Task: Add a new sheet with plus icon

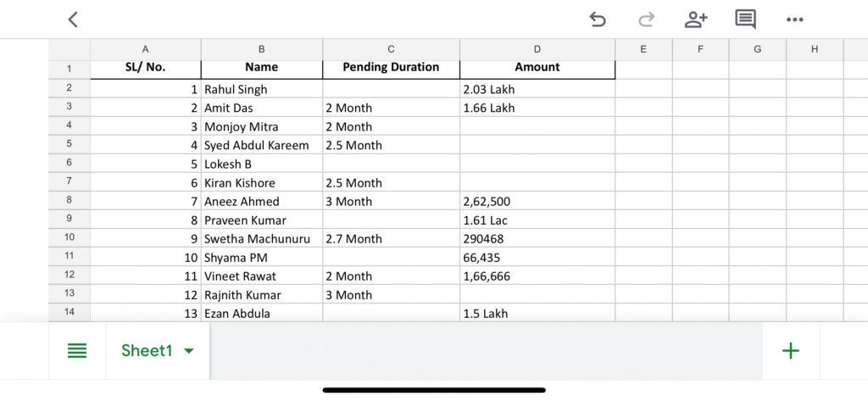Action: tap(790, 351)
